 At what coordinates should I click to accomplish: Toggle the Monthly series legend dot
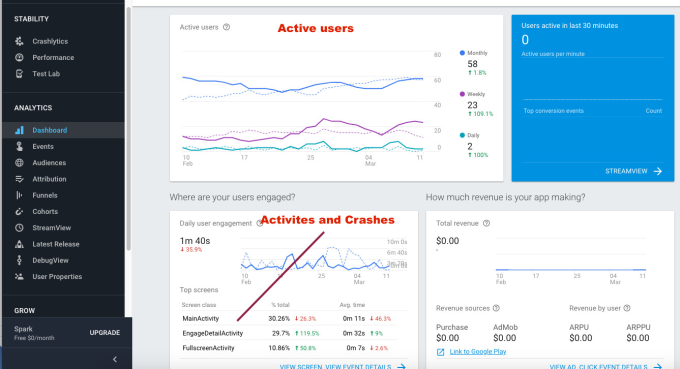[462, 53]
